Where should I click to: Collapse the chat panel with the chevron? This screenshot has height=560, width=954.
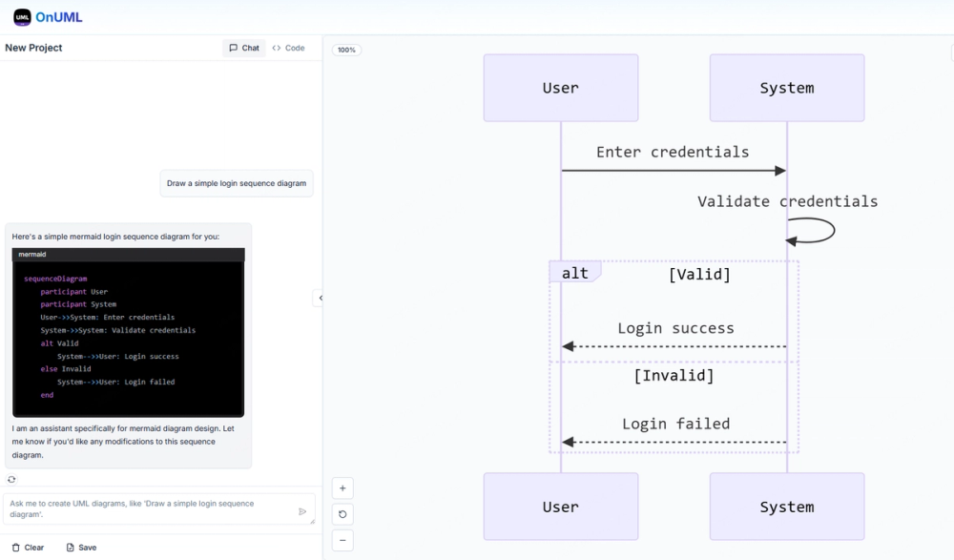[x=321, y=297]
